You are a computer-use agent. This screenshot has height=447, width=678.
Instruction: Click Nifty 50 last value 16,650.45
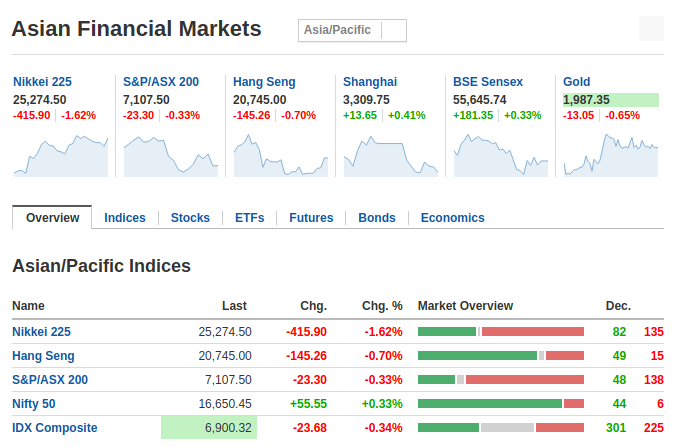225,404
